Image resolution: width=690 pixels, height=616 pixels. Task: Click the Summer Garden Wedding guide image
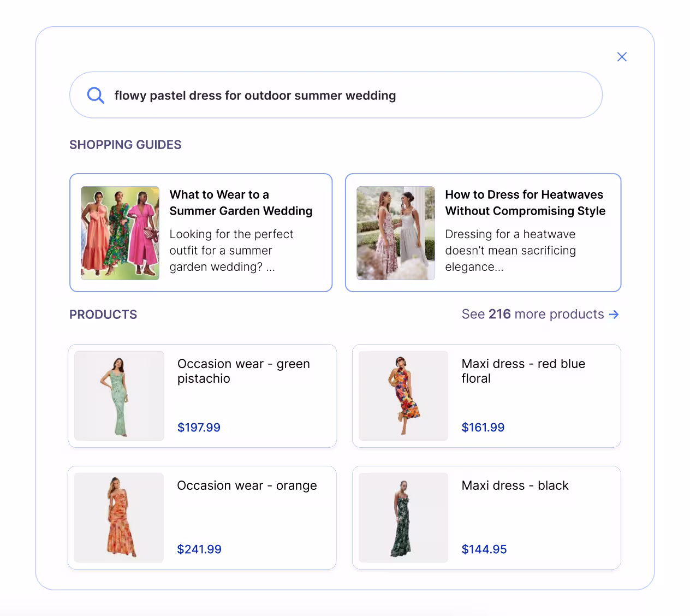[x=120, y=233]
